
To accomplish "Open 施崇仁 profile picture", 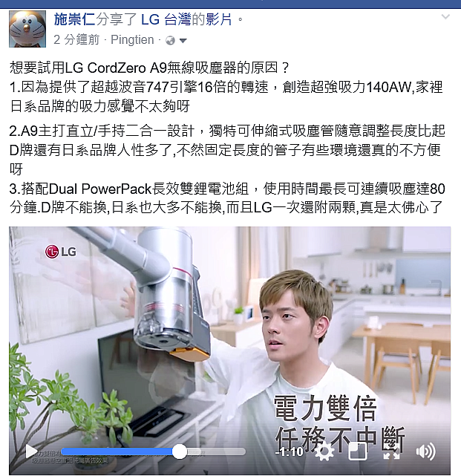I will click(x=27, y=29).
